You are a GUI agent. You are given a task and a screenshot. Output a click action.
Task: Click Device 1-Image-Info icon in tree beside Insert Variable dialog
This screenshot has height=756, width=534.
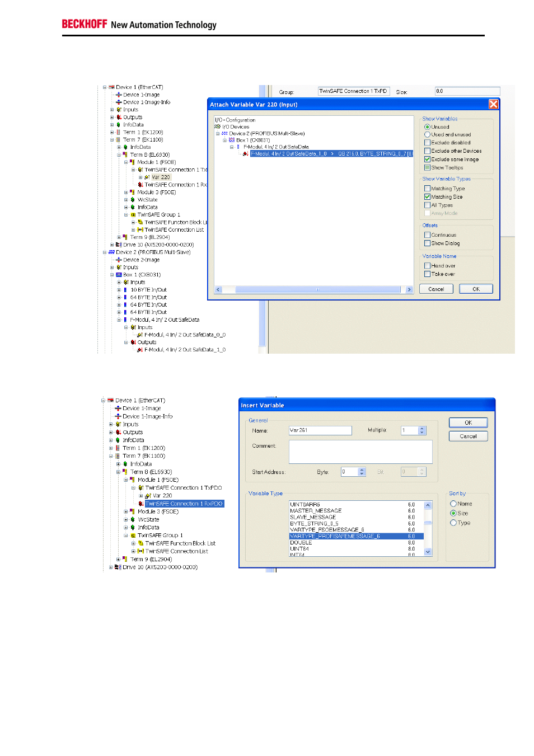click(118, 416)
